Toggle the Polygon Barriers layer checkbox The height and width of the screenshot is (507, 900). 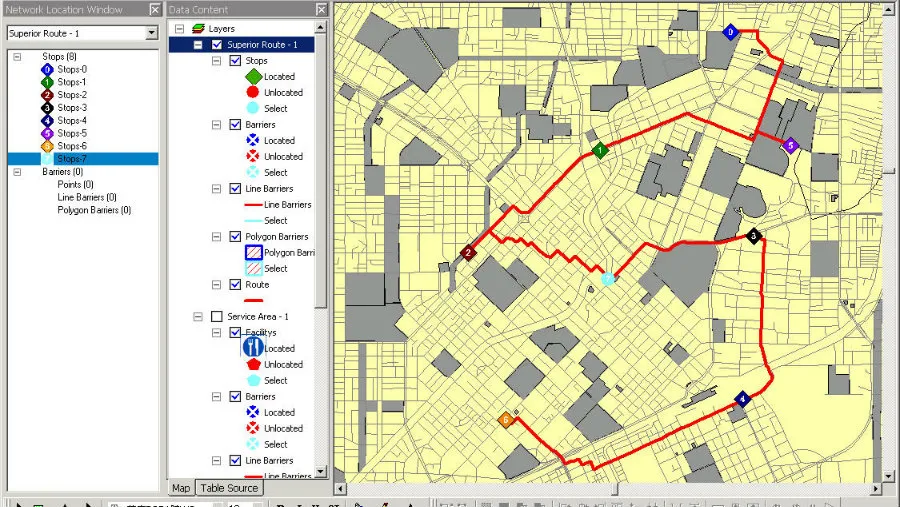[235, 237]
